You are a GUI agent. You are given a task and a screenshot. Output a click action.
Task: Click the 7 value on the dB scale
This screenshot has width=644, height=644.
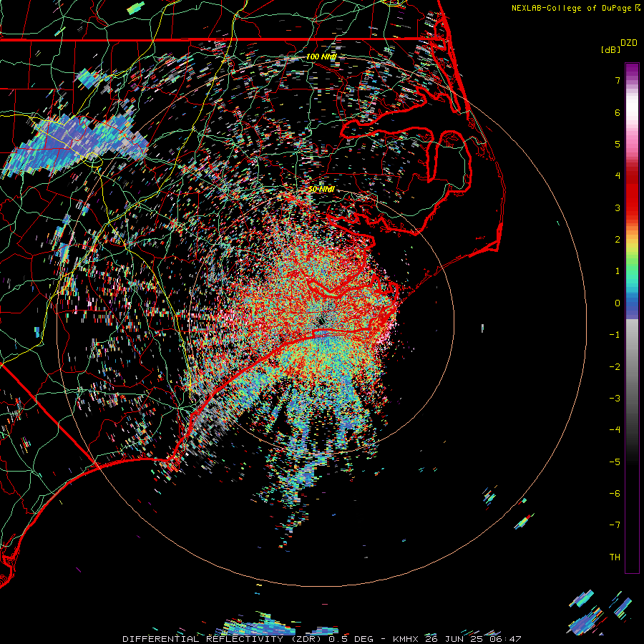618,80
